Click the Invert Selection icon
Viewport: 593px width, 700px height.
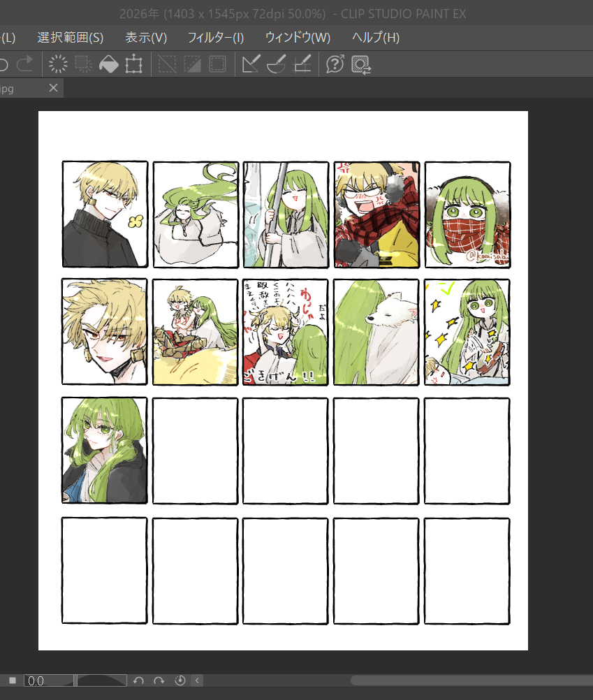(192, 65)
